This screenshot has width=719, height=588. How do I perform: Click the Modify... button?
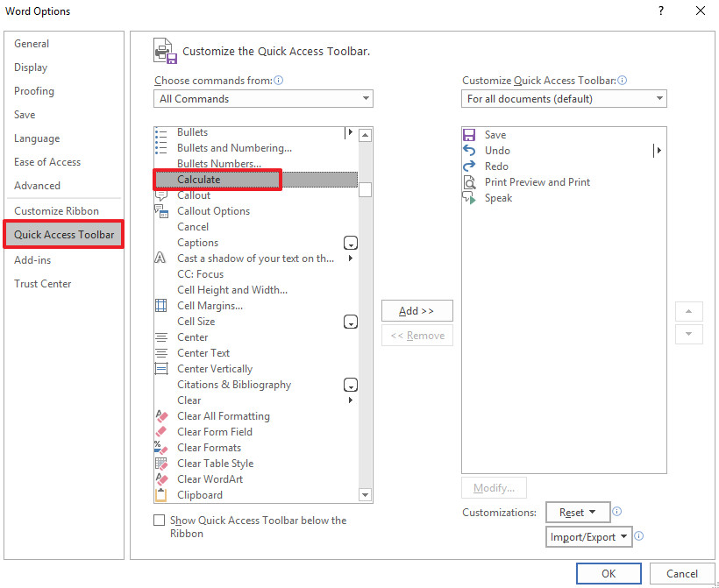click(x=494, y=487)
